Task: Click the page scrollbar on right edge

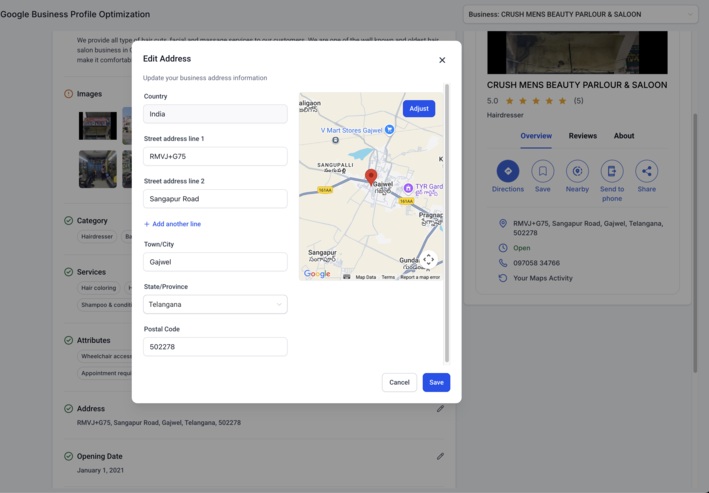Action: (x=695, y=243)
